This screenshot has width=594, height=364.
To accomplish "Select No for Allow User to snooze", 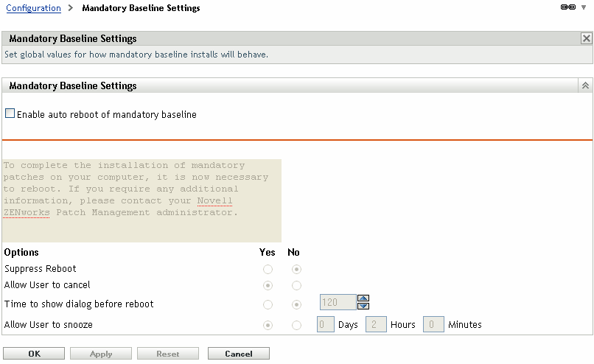I will [x=296, y=324].
